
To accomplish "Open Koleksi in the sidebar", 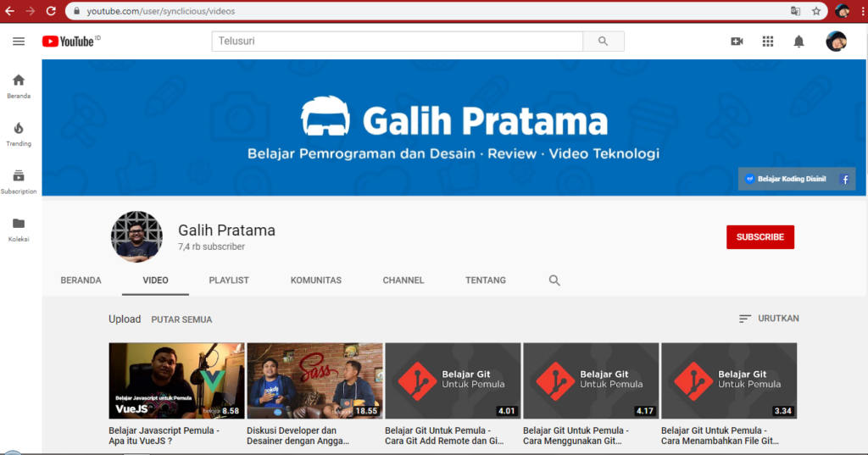I will 19,230.
